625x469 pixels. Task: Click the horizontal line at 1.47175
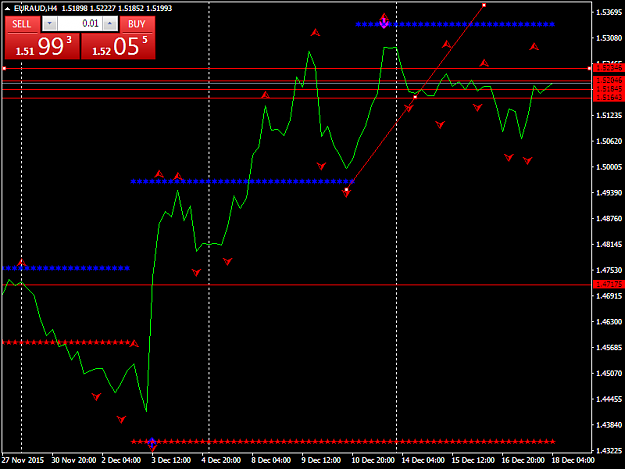pos(297,285)
